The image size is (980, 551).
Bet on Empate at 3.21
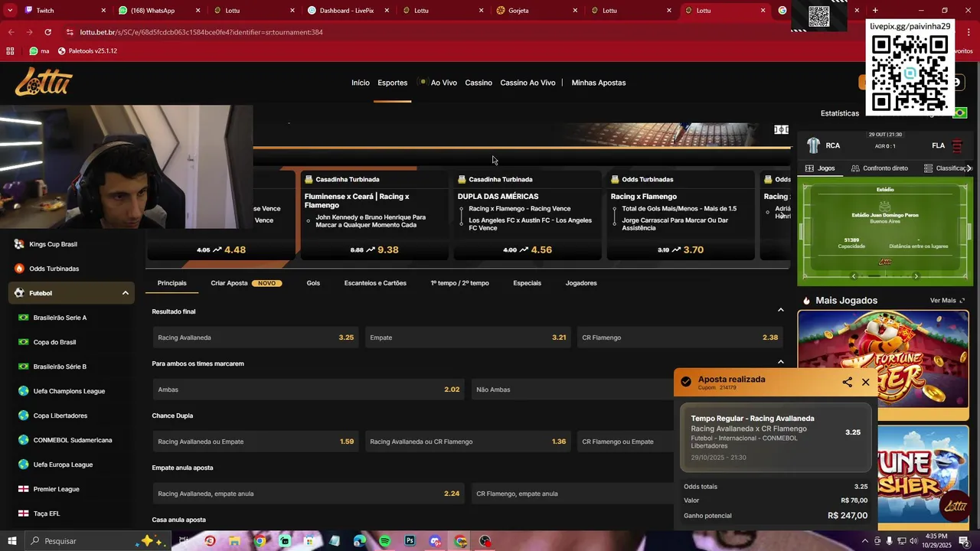468,337
